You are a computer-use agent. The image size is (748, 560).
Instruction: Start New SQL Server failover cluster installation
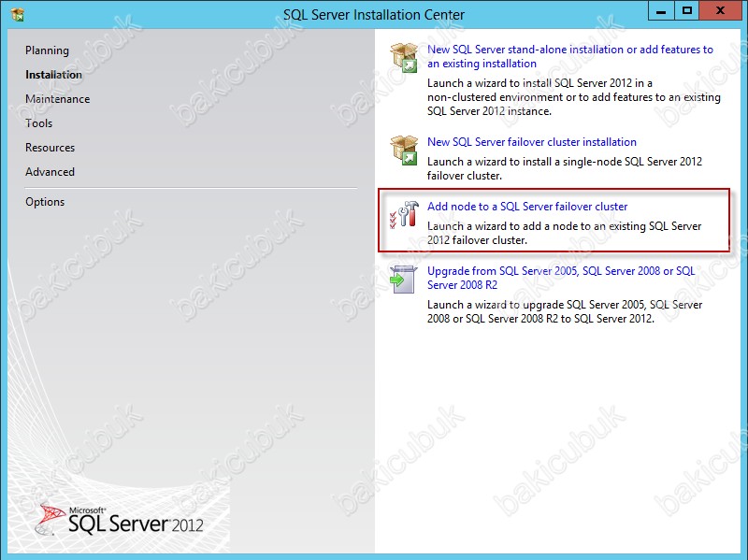tap(532, 142)
